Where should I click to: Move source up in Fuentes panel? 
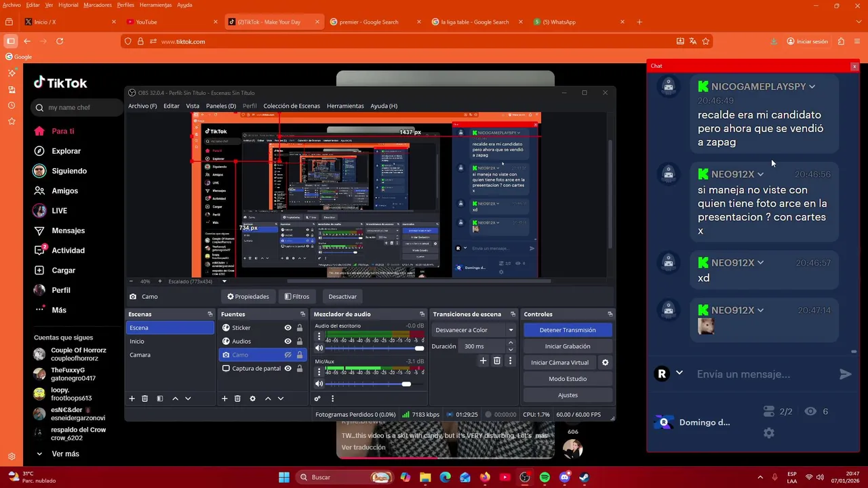tap(268, 399)
